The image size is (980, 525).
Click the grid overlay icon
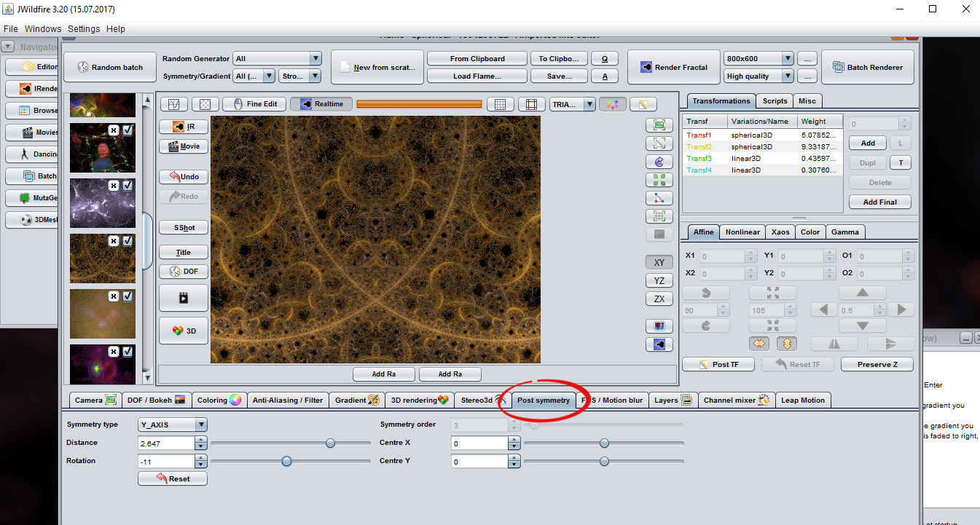tap(500, 104)
